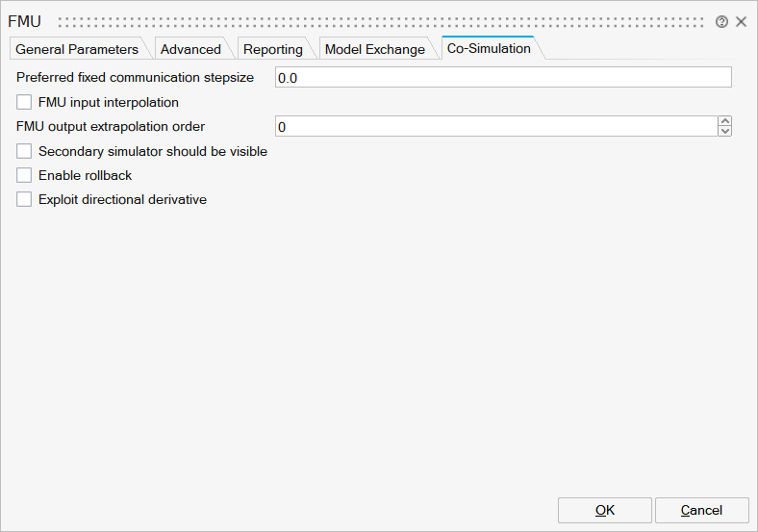Click the Preferred fixed communication stepsize field
758x532 pixels.
coord(502,78)
